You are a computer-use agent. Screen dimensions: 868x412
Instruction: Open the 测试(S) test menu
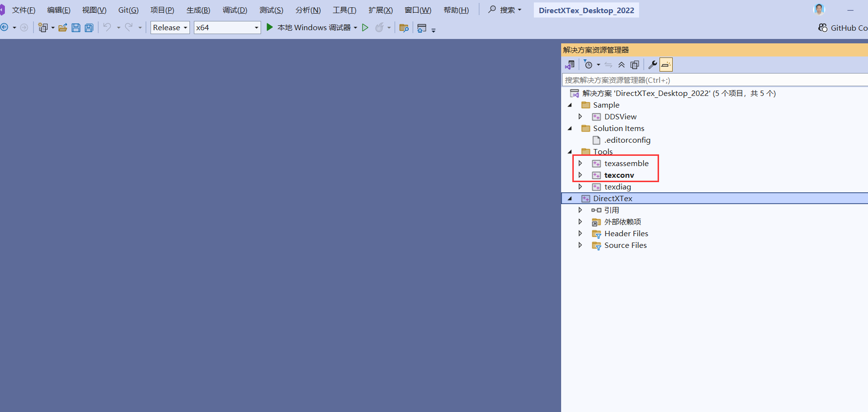[x=271, y=10]
